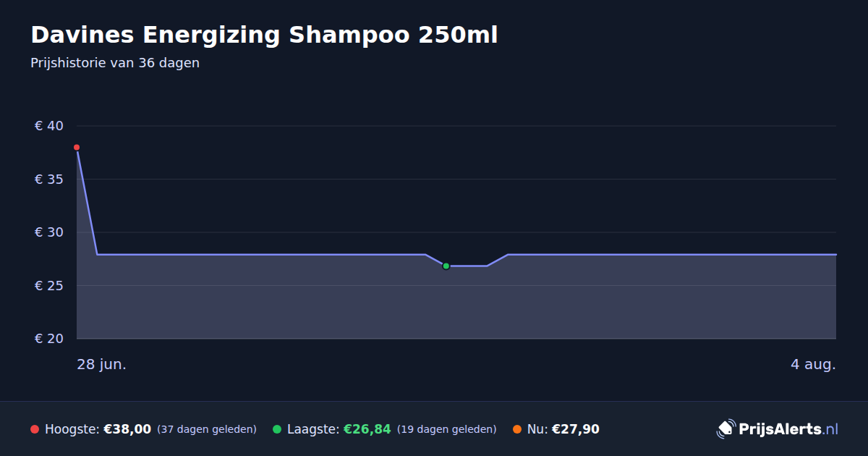Select the € 30 axis label
The height and width of the screenshot is (456, 868).
point(49,232)
